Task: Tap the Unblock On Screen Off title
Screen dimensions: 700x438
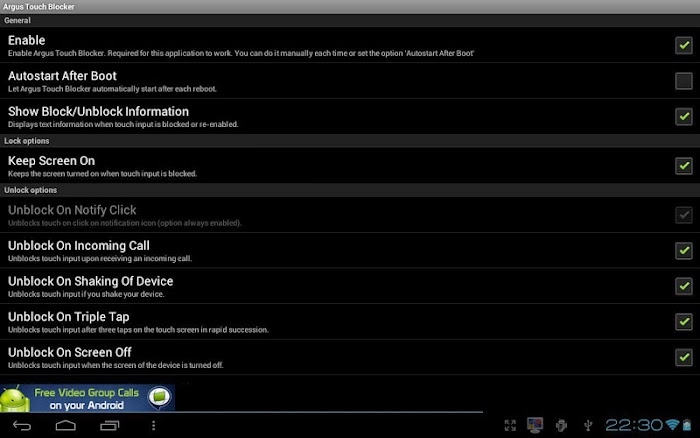Action: [70, 353]
